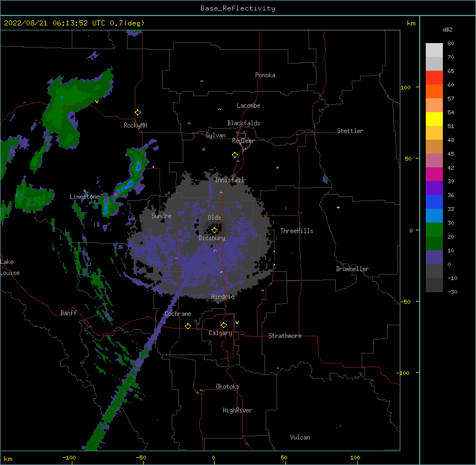Click the bright green 20–30 dBZ legend swatch
This screenshot has height=465, width=476.
(x=434, y=230)
